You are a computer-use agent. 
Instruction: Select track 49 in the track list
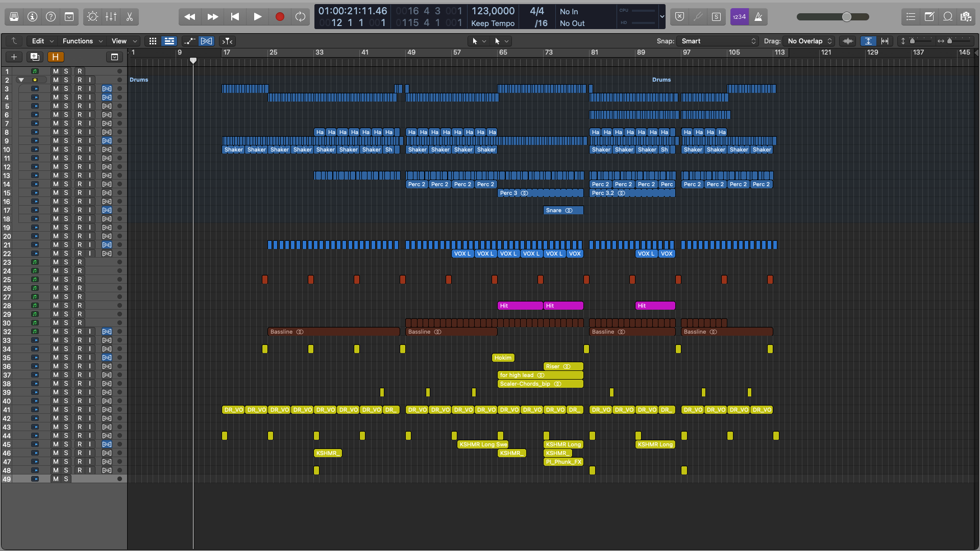pyautogui.click(x=64, y=479)
